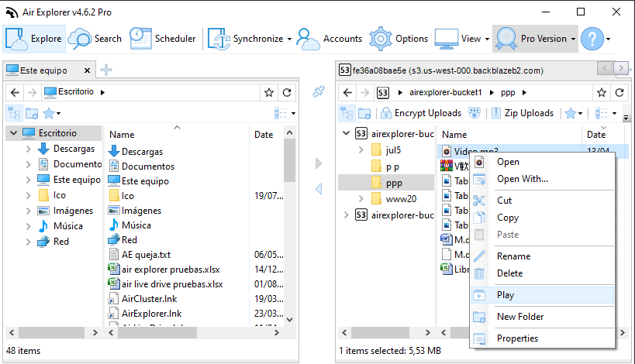Select AE queja.txt file
Screen dimensions: 635x364
pos(146,255)
